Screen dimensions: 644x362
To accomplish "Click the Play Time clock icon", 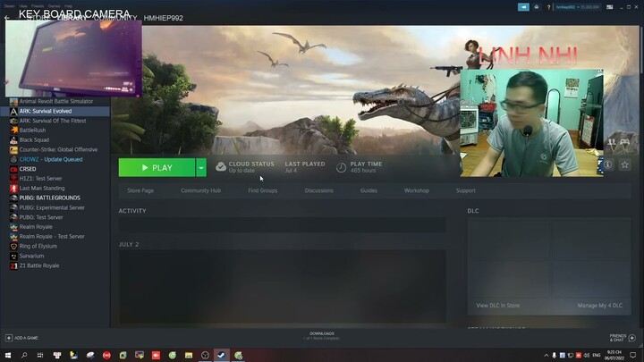I will (x=341, y=167).
